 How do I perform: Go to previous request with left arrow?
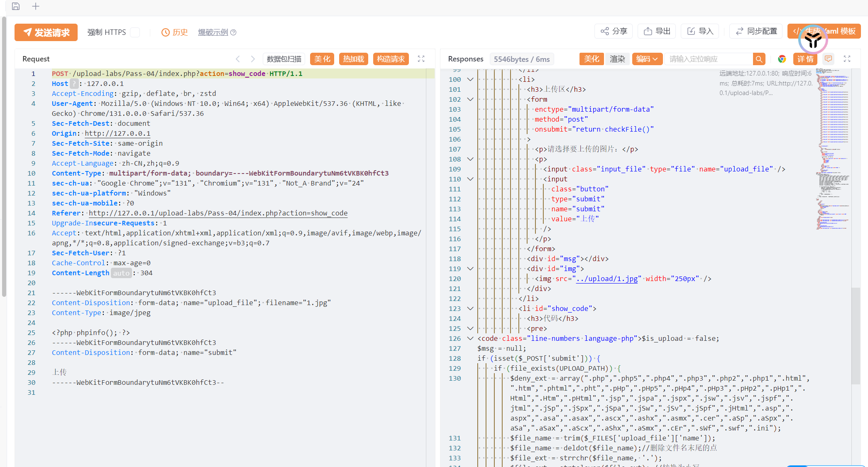[238, 59]
